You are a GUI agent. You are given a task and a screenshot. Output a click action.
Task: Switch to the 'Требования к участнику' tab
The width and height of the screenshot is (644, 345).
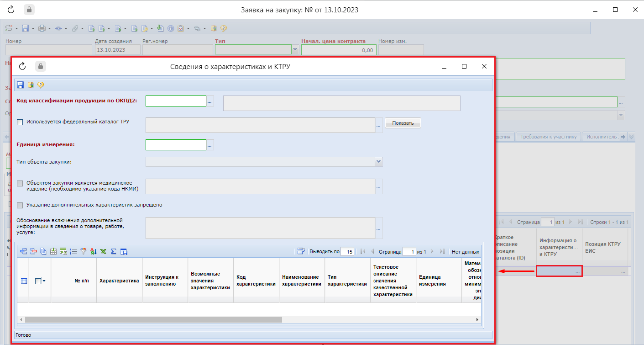pyautogui.click(x=549, y=137)
